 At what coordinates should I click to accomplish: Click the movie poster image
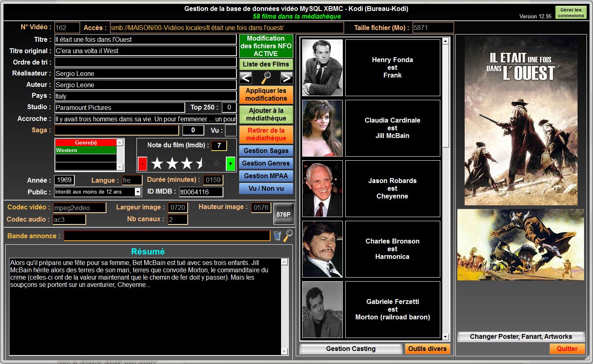(521, 121)
